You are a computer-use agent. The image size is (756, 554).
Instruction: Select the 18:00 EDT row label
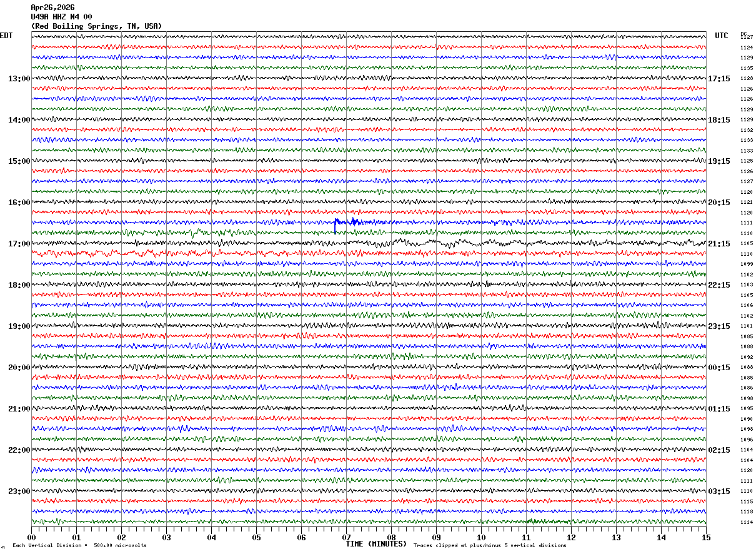[x=19, y=285]
